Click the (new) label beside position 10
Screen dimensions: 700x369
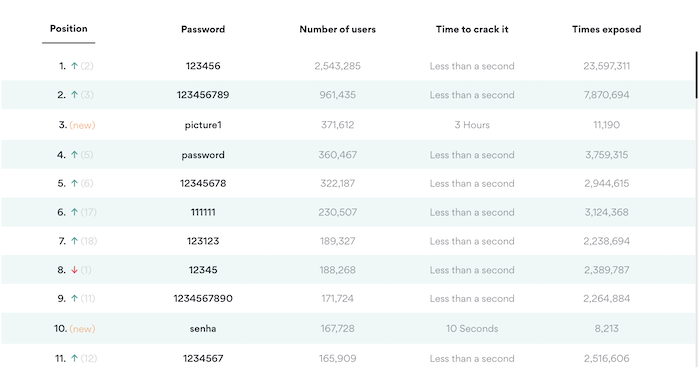(x=82, y=329)
